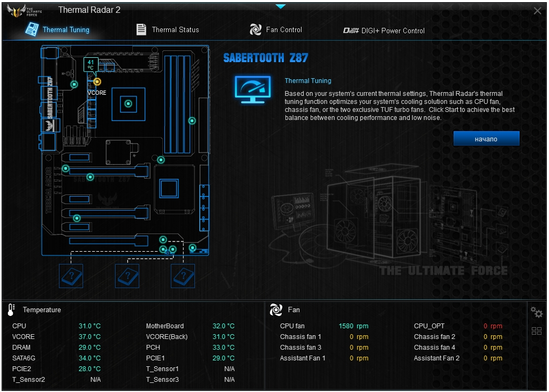Viewport: 549px width, 392px height.
Task: Click the large Thermal Tuning monitor gauge icon
Action: pos(253,89)
